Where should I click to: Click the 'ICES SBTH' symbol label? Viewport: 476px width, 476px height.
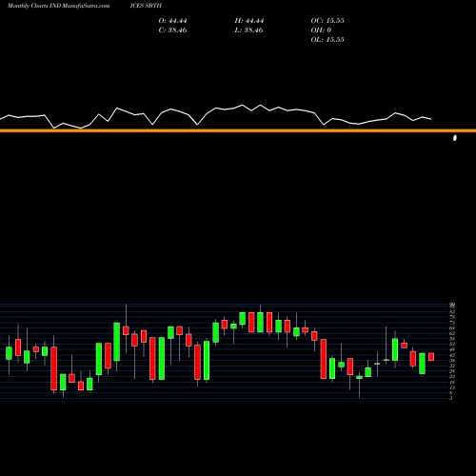coord(146,6)
